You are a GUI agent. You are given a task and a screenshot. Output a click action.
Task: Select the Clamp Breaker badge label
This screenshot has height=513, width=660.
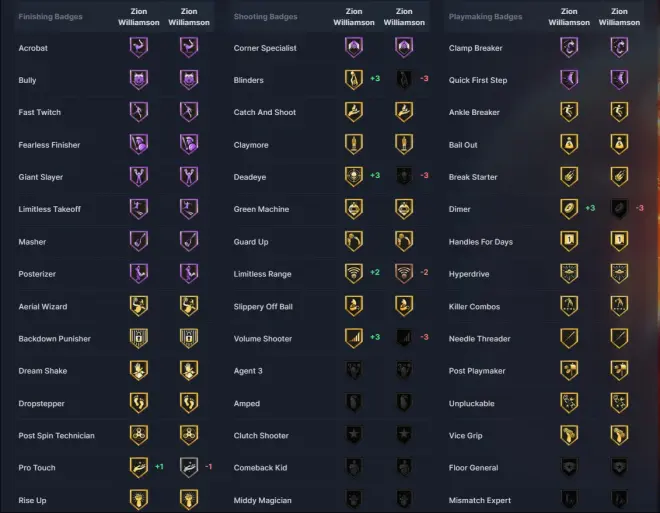coord(476,48)
